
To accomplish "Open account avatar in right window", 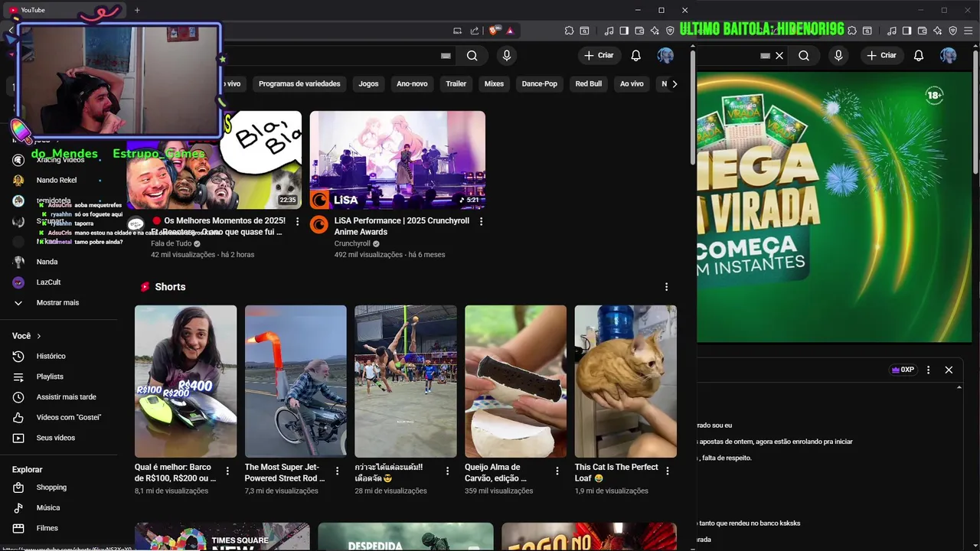I will click(949, 55).
